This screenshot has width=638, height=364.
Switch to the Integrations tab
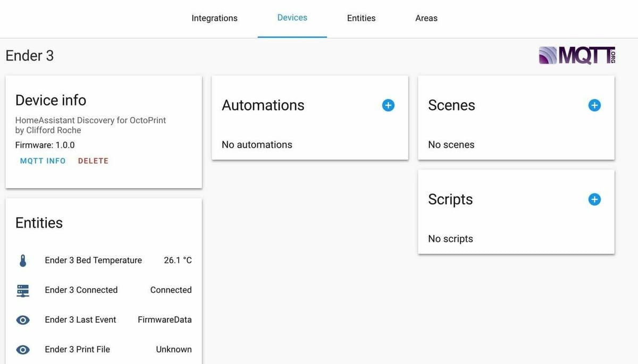tap(214, 18)
